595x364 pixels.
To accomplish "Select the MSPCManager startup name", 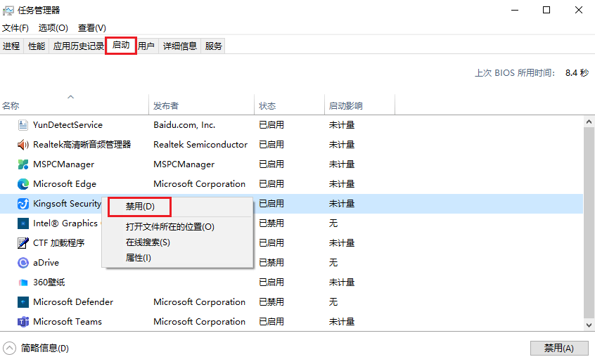I will [x=63, y=164].
